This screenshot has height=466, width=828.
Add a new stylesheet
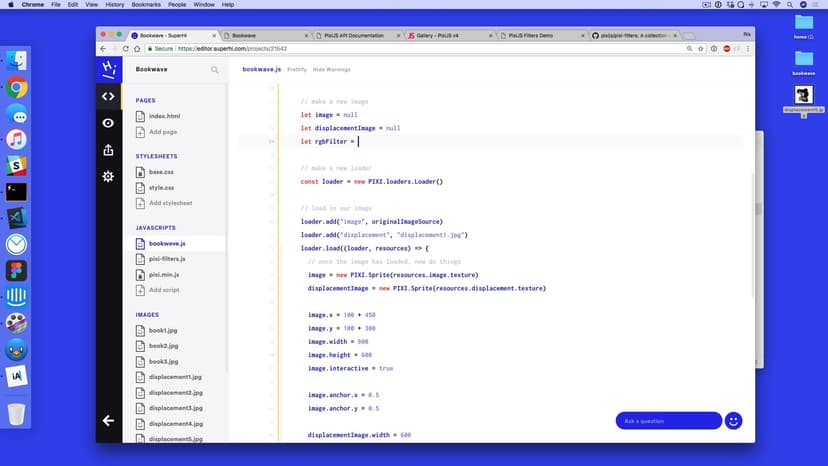pos(170,203)
